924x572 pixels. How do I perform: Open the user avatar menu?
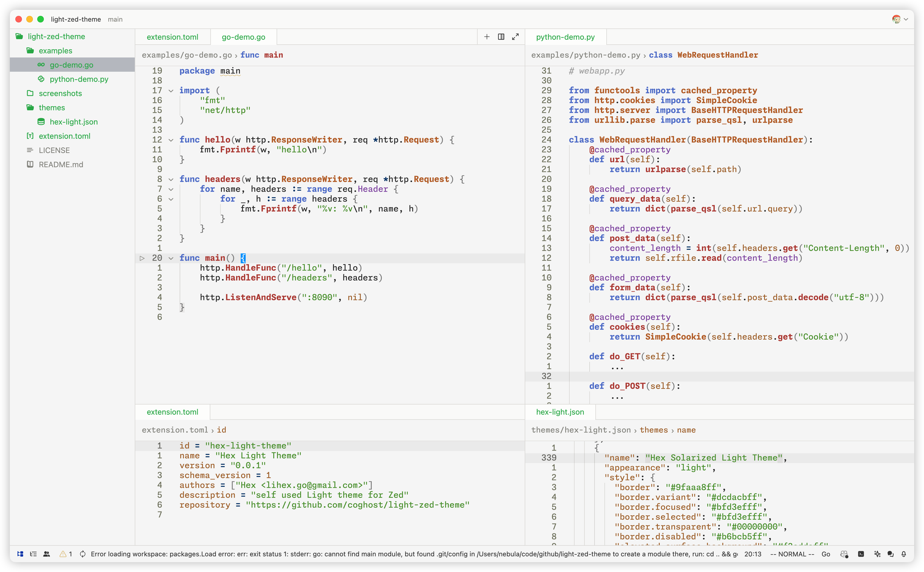[900, 19]
